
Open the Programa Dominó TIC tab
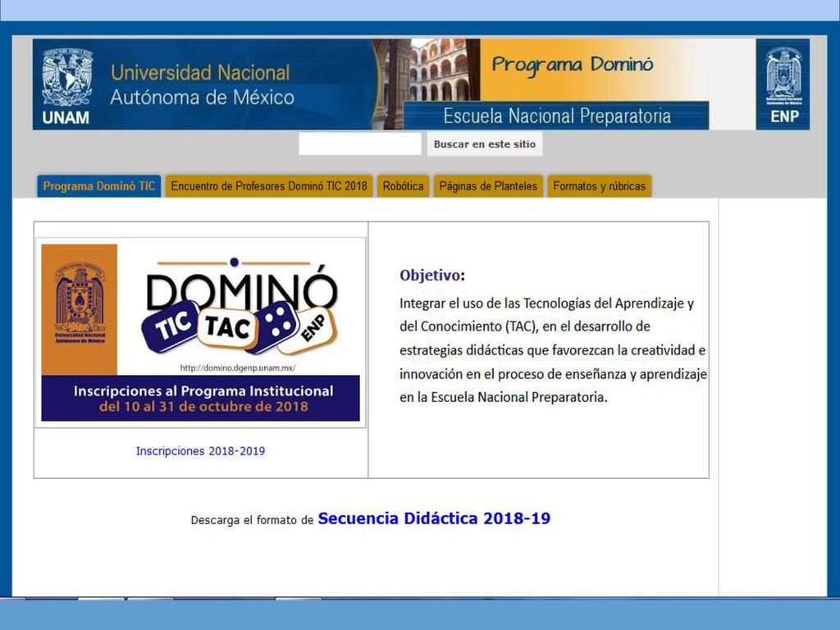click(99, 186)
